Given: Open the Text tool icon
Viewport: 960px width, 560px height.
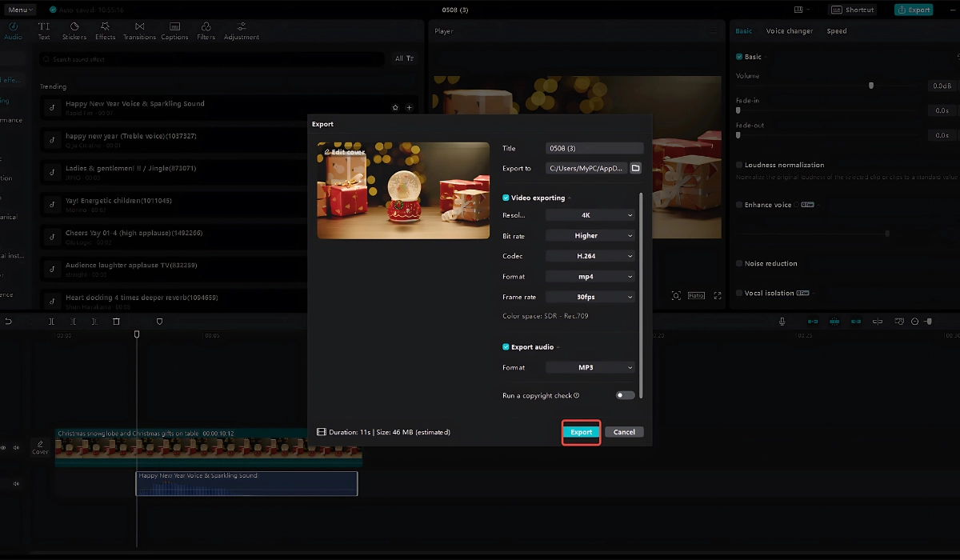Looking at the screenshot, I should coord(44,31).
